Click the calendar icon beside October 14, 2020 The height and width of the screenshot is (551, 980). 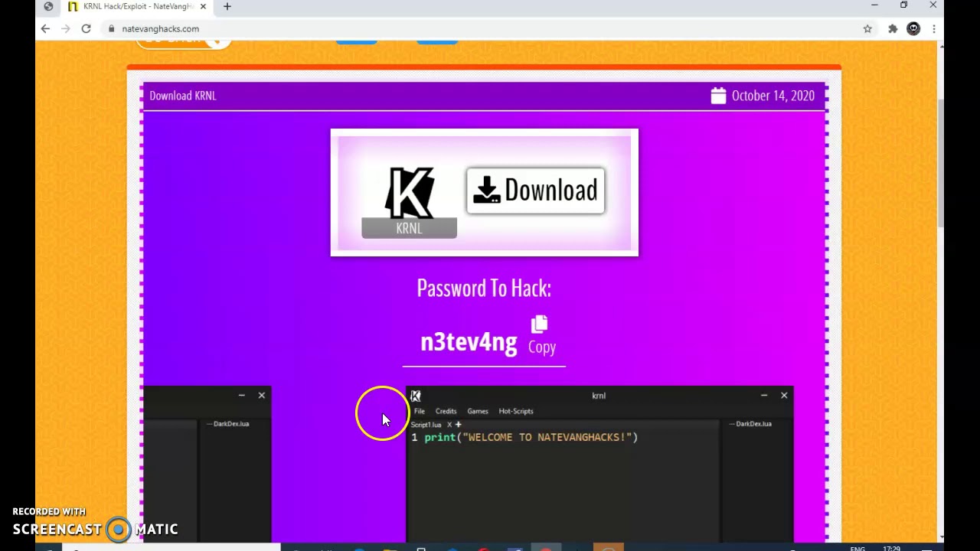click(718, 96)
